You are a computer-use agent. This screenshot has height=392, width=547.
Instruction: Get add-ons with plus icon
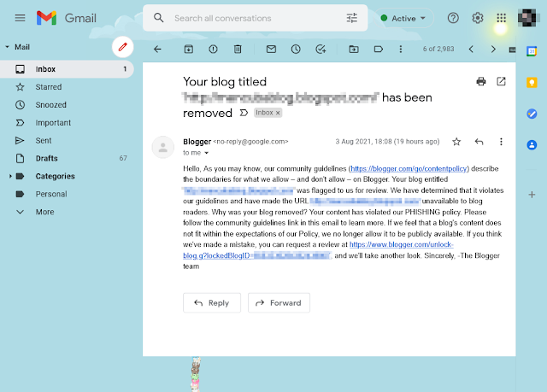point(532,195)
